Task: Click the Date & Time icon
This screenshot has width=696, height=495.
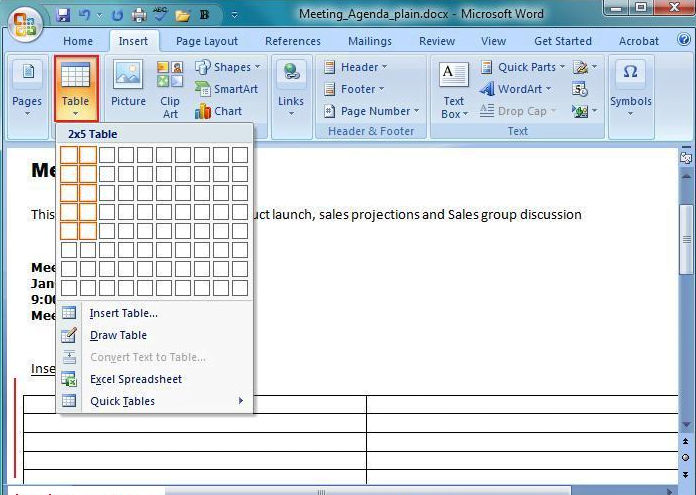Action: pos(580,89)
